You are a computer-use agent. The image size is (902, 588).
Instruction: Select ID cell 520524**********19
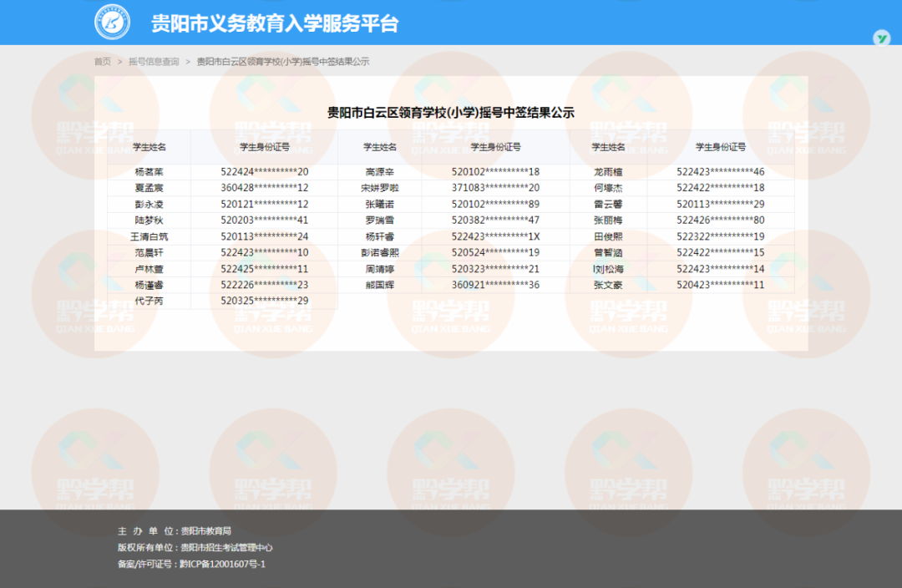point(495,252)
